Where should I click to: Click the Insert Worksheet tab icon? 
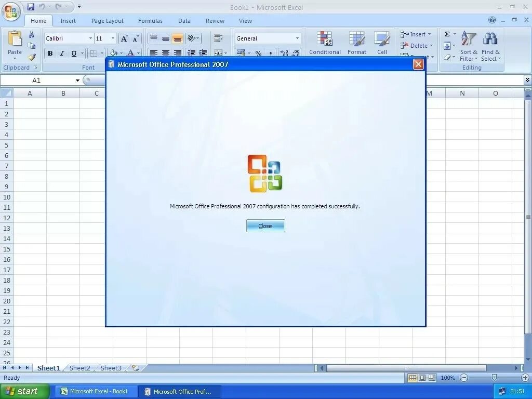[x=136, y=368]
